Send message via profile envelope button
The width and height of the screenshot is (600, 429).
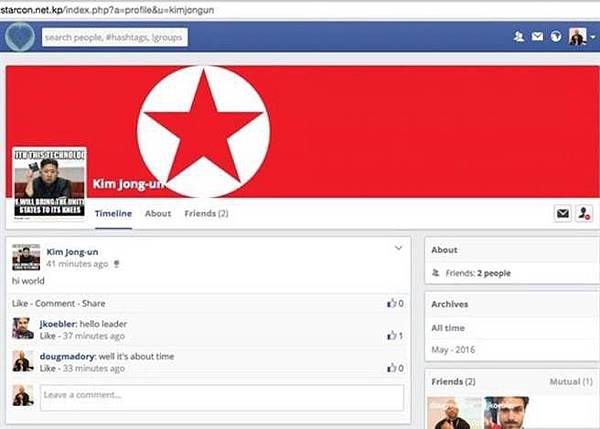pos(562,213)
